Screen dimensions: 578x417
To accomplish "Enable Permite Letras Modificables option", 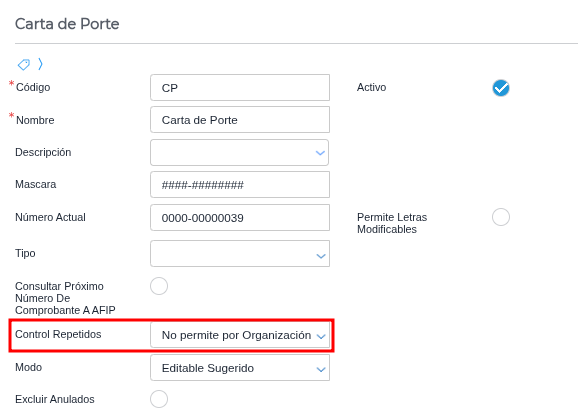I will (x=501, y=217).
